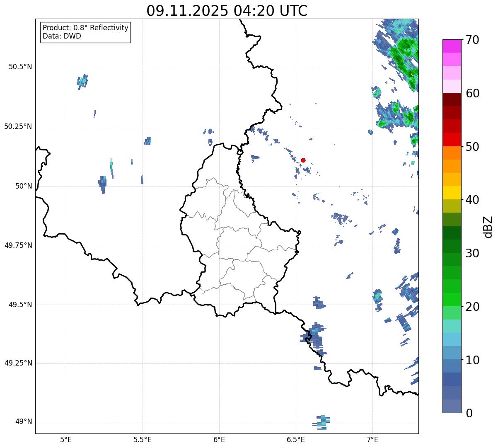Click the red station marker dot

tap(303, 160)
